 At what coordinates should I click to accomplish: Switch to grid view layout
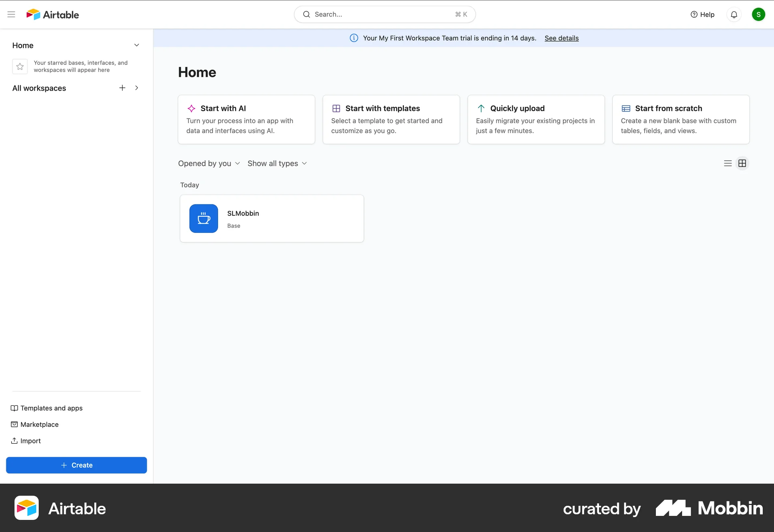742,163
